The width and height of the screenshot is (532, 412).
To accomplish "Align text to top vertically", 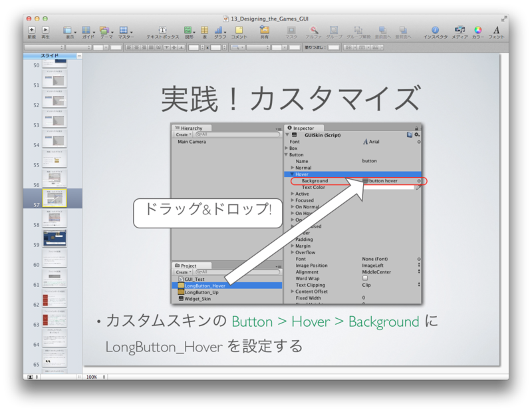I will [x=167, y=47].
